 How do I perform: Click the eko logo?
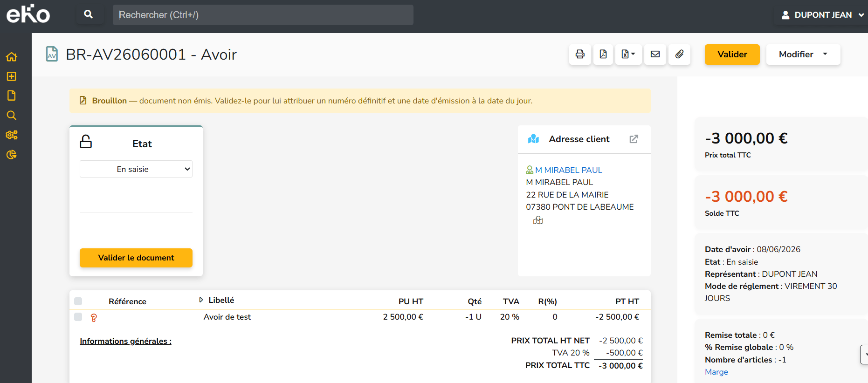[x=28, y=14]
